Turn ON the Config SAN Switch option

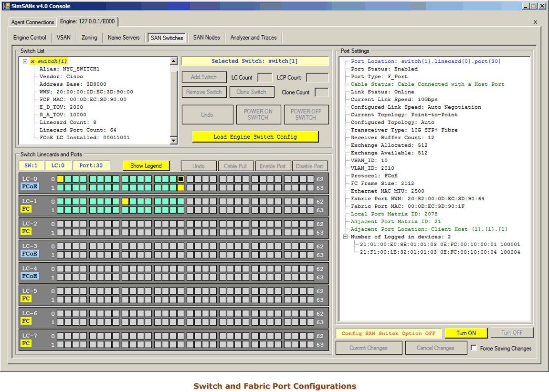pyautogui.click(x=466, y=333)
